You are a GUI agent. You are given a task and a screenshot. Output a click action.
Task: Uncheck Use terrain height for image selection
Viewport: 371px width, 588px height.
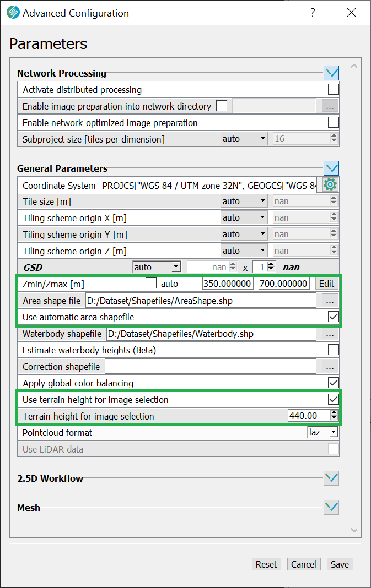333,399
